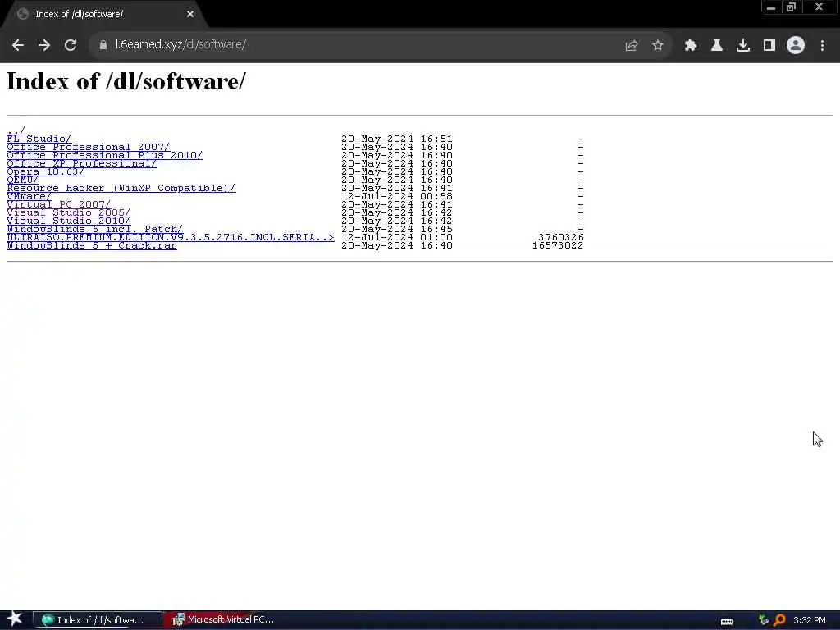Minimize the browser window
Viewport: 840px width, 630px height.
(x=771, y=7)
